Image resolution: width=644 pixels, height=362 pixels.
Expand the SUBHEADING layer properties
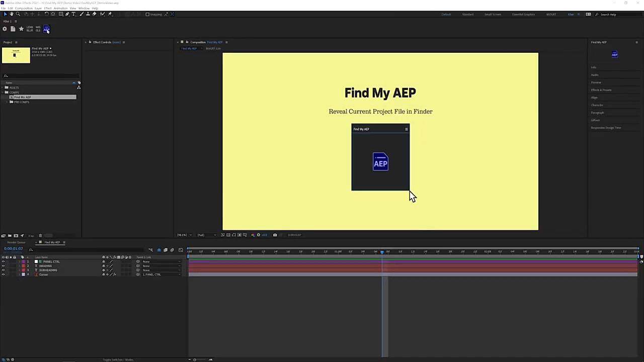(x=19, y=270)
